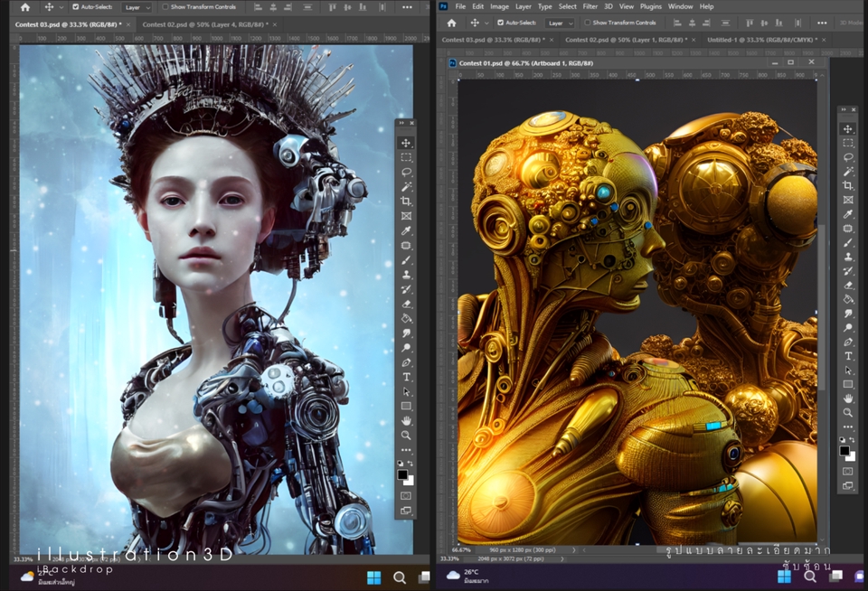Click Align Top Edges in right window options bar
The image size is (868, 591).
[749, 23]
